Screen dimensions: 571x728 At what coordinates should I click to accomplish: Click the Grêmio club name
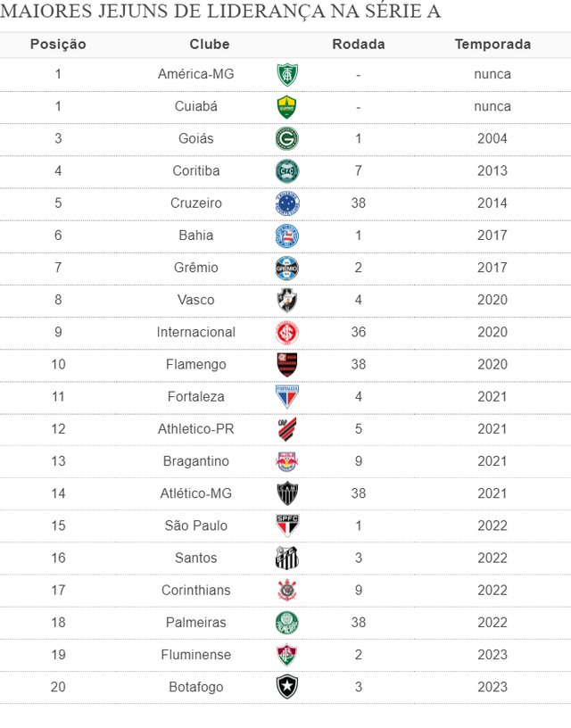196,268
